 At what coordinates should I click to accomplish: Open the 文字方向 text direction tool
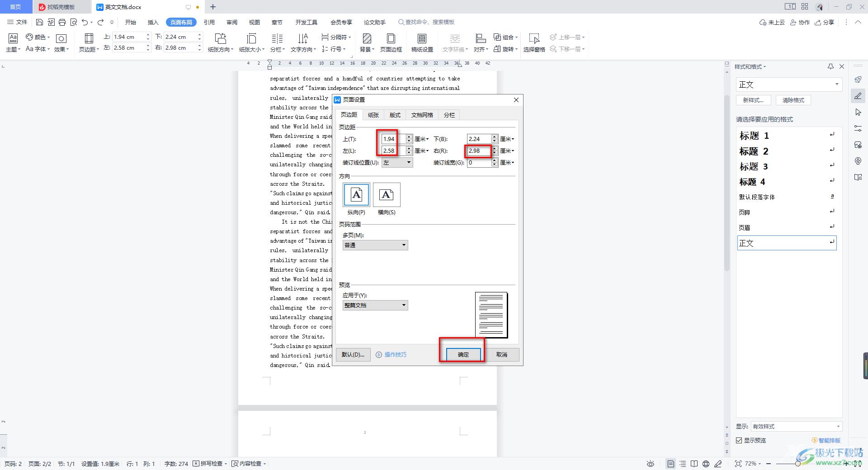pyautogui.click(x=303, y=42)
